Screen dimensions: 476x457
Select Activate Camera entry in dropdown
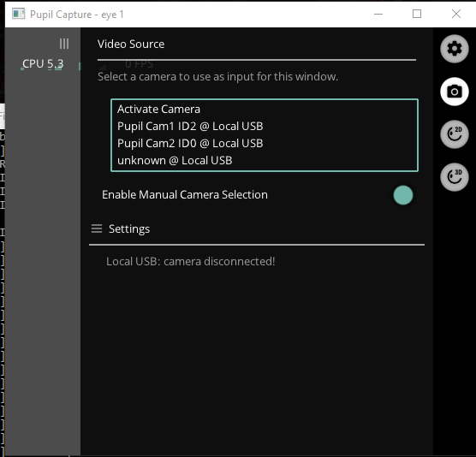click(x=265, y=109)
